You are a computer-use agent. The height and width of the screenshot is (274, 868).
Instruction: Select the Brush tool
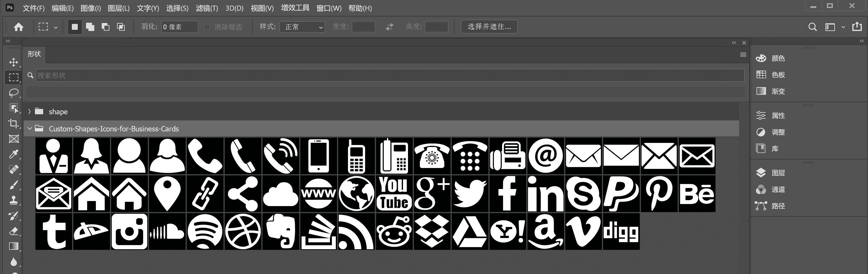click(14, 185)
